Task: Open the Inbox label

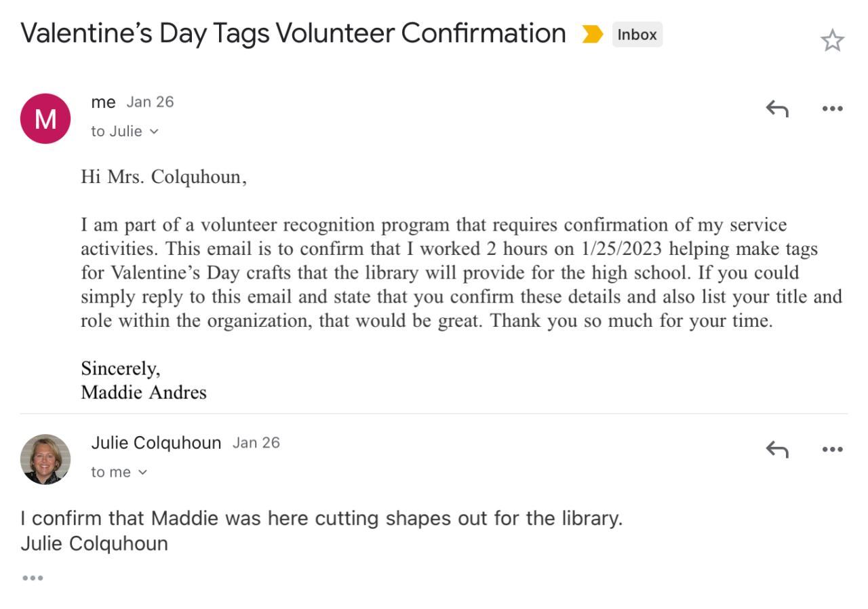Action: pyautogui.click(x=637, y=35)
